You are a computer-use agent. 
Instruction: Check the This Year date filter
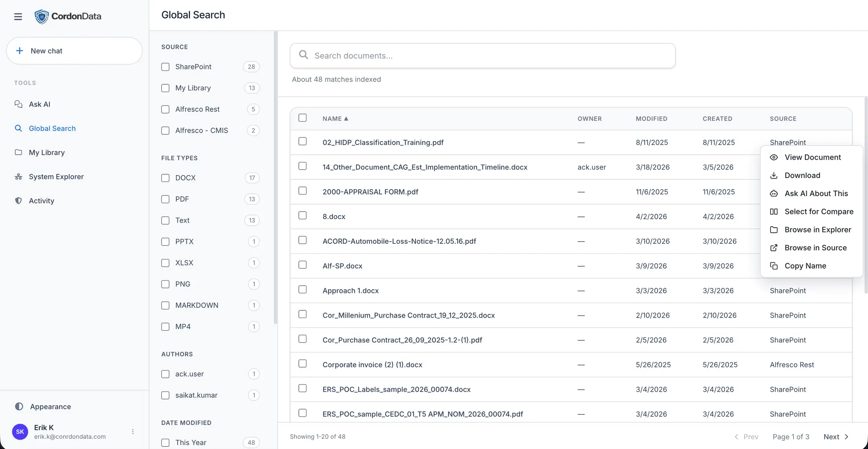point(165,443)
